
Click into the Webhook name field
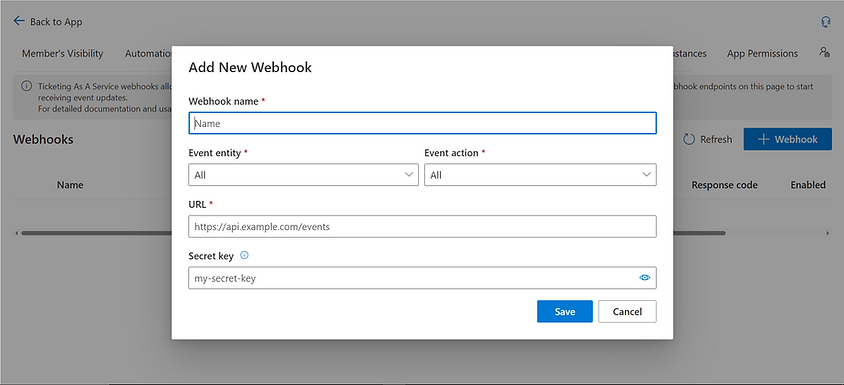point(422,123)
